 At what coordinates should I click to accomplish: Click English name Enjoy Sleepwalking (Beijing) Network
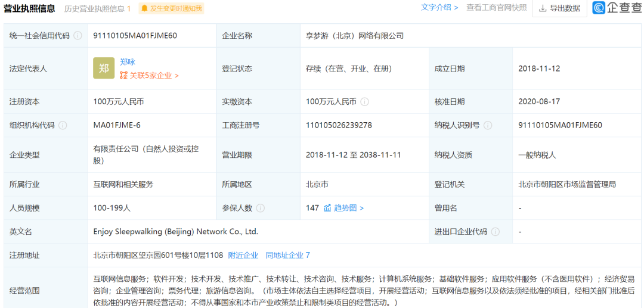[x=176, y=232]
